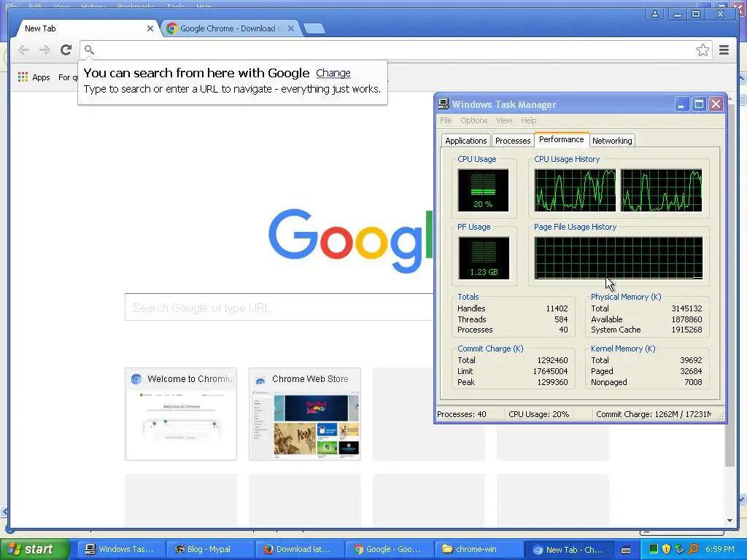The image size is (747, 560).
Task: Click the 6:59 PM system clock
Action: (720, 549)
